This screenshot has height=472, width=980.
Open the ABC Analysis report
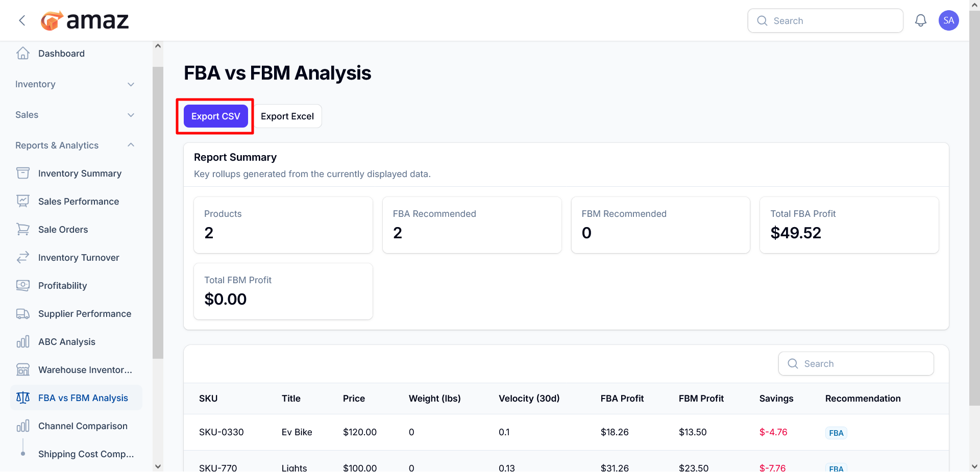click(x=76, y=342)
